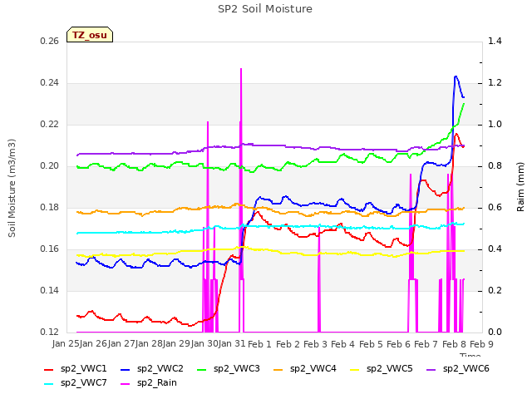
Task: Click the Feb 6 x-axis tick label
Action: [x=398, y=344]
